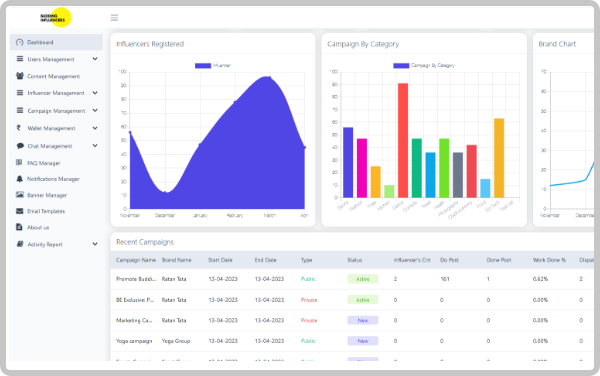Click the last orange bar in category chart
Image resolution: width=600 pixels, height=376 pixels.
coord(499,158)
